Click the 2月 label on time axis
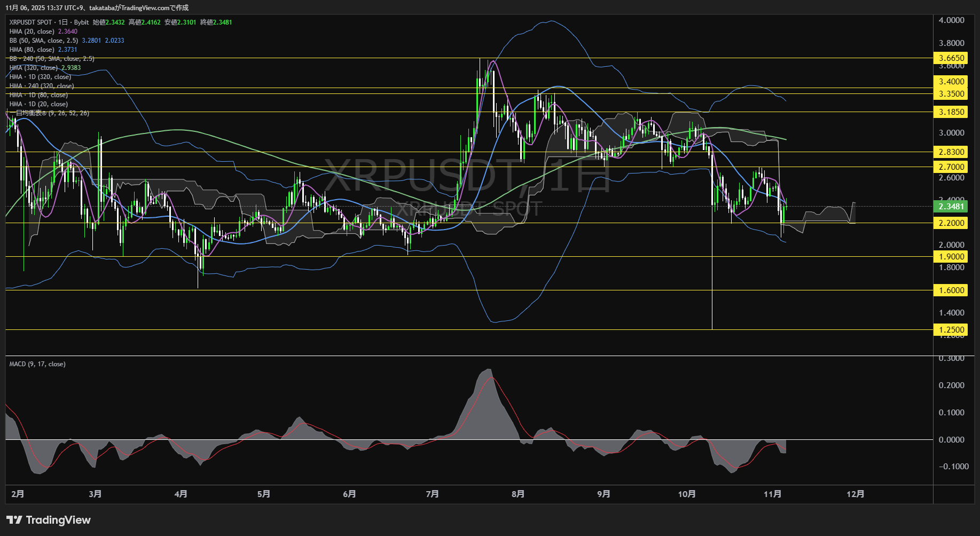The height and width of the screenshot is (536, 980). click(x=16, y=494)
